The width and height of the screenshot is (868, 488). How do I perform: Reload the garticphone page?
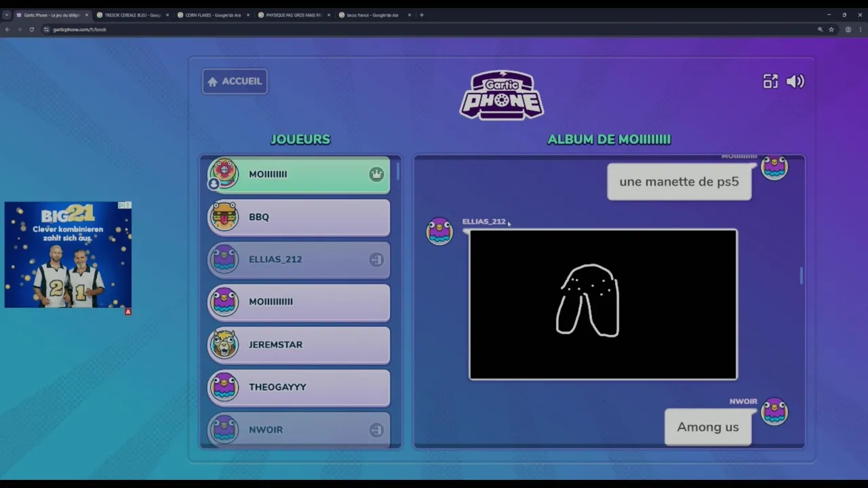pyautogui.click(x=32, y=30)
